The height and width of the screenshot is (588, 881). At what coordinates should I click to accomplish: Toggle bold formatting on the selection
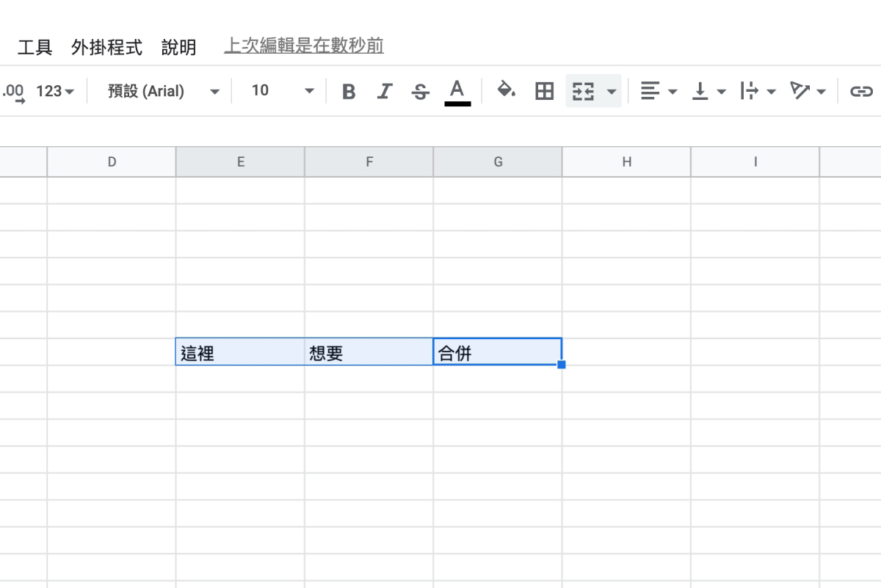tap(348, 91)
